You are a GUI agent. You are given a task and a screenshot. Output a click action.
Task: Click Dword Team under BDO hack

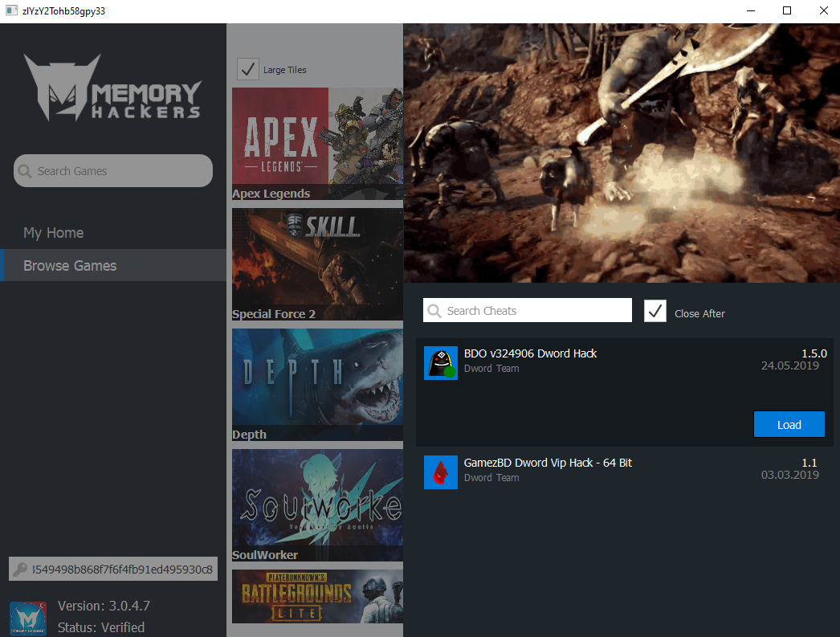491,369
